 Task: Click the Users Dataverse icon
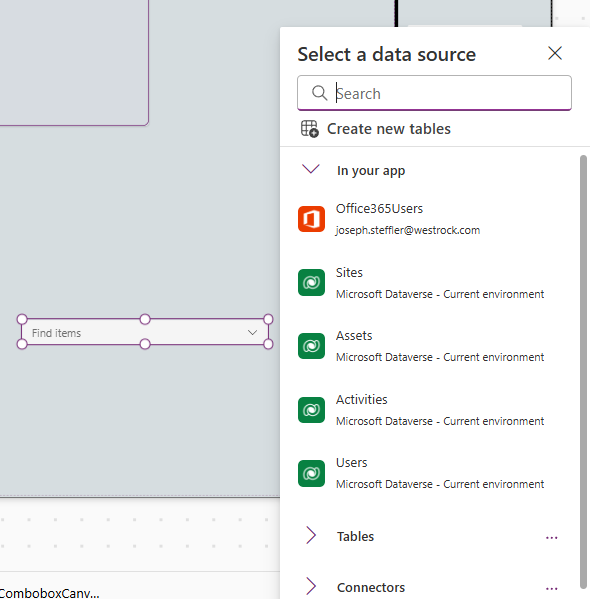pos(311,473)
